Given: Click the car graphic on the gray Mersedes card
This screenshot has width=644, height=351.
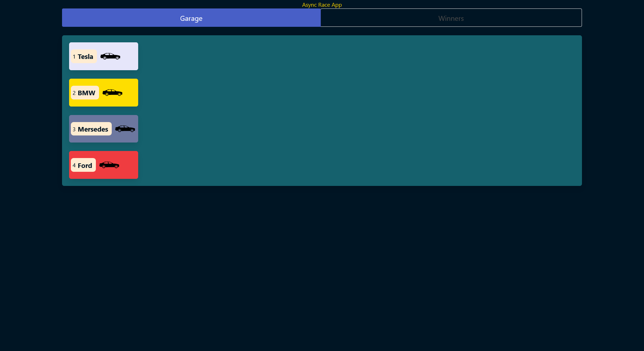Looking at the screenshot, I should [x=125, y=128].
